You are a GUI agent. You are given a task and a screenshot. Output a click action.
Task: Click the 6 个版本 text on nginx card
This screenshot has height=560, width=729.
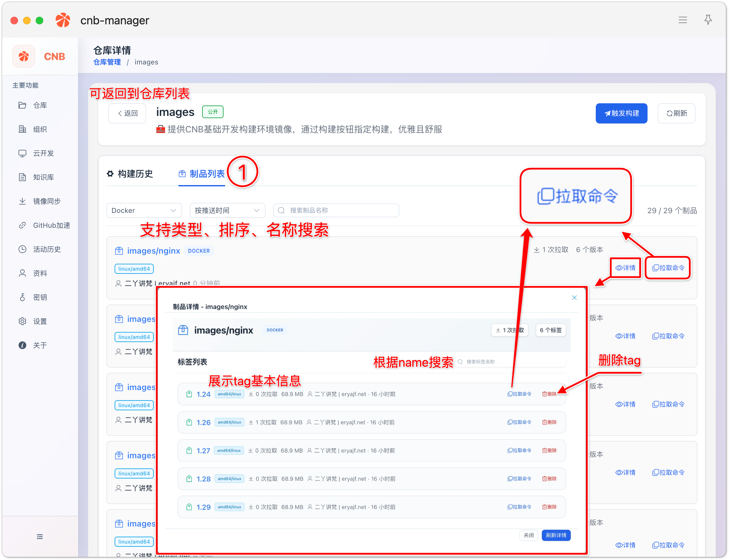pos(589,250)
